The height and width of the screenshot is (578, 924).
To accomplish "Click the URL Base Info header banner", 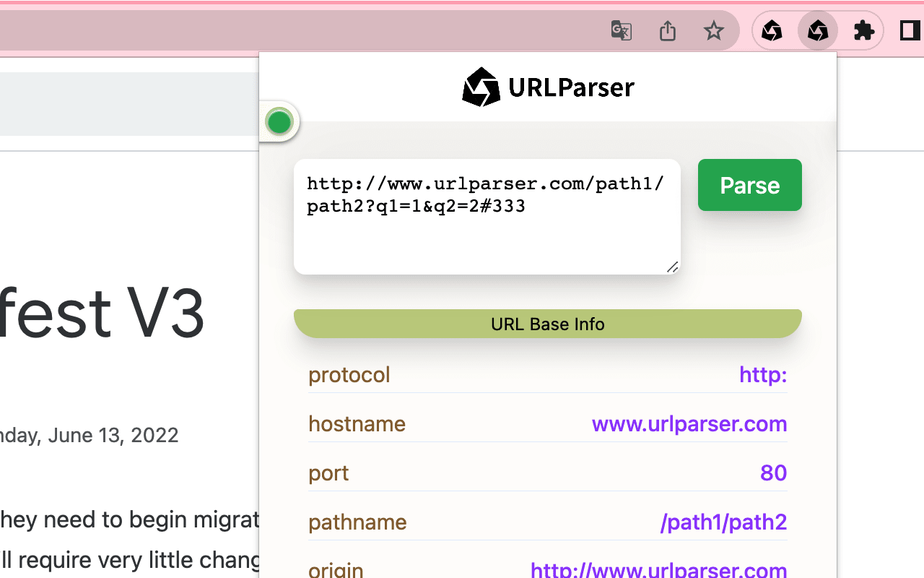I will 547,324.
